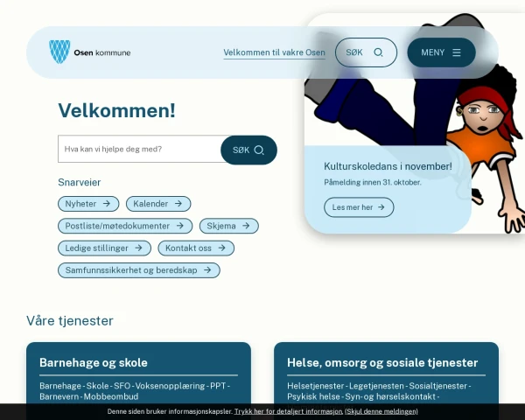Focus the Hva kan vi hjelpe deg med field
This screenshot has width=525, height=420.
pyautogui.click(x=140, y=149)
